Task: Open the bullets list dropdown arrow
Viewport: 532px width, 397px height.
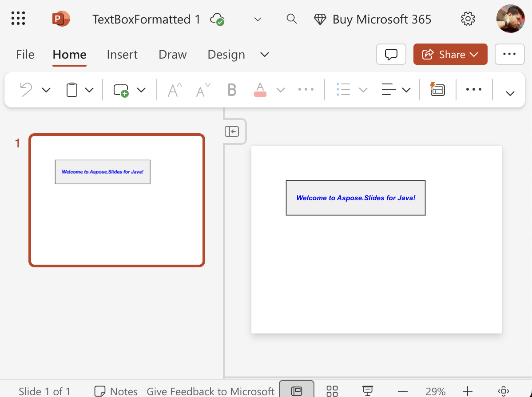Action: pos(363,90)
